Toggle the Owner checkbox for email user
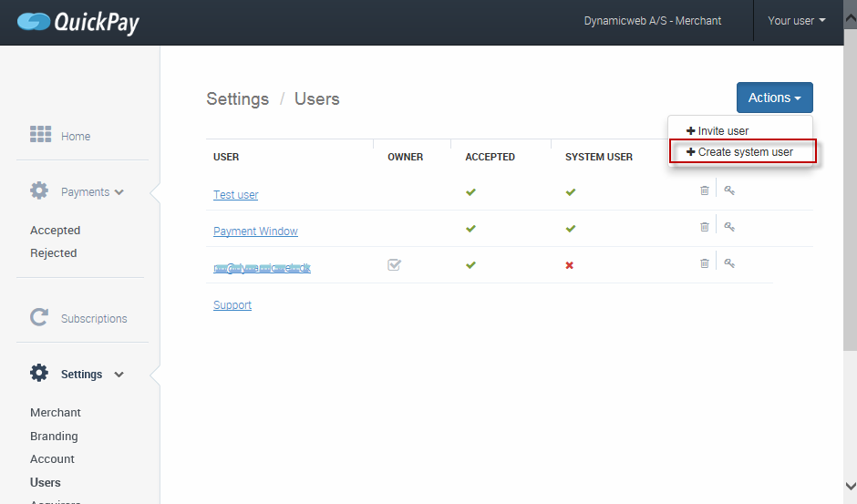This screenshot has height=504, width=857. (394, 265)
